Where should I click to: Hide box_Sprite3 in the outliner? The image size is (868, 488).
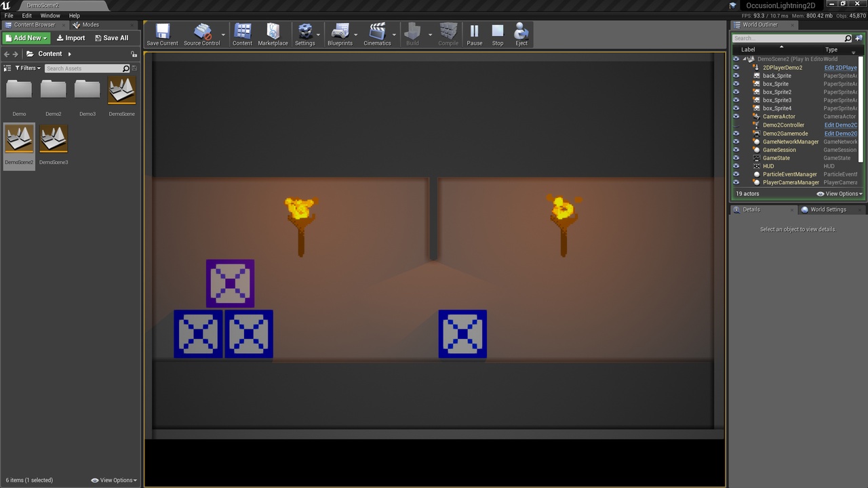(x=736, y=100)
